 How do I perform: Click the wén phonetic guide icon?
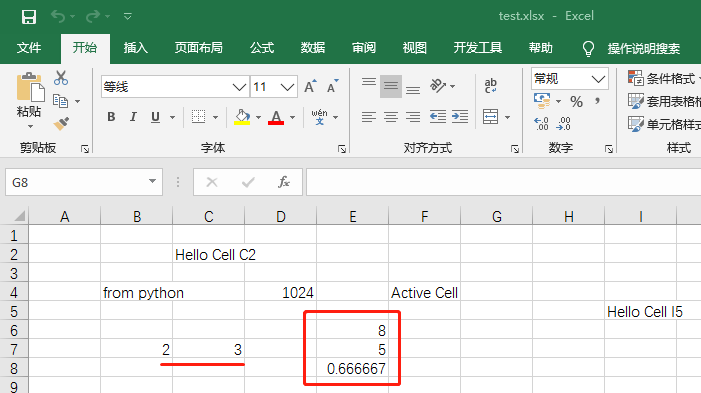click(x=319, y=117)
